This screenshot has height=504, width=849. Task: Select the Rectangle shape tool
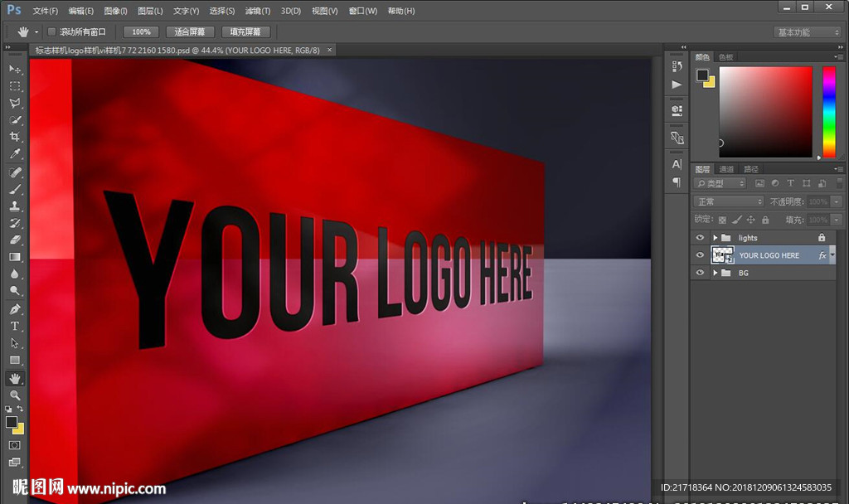(x=15, y=360)
